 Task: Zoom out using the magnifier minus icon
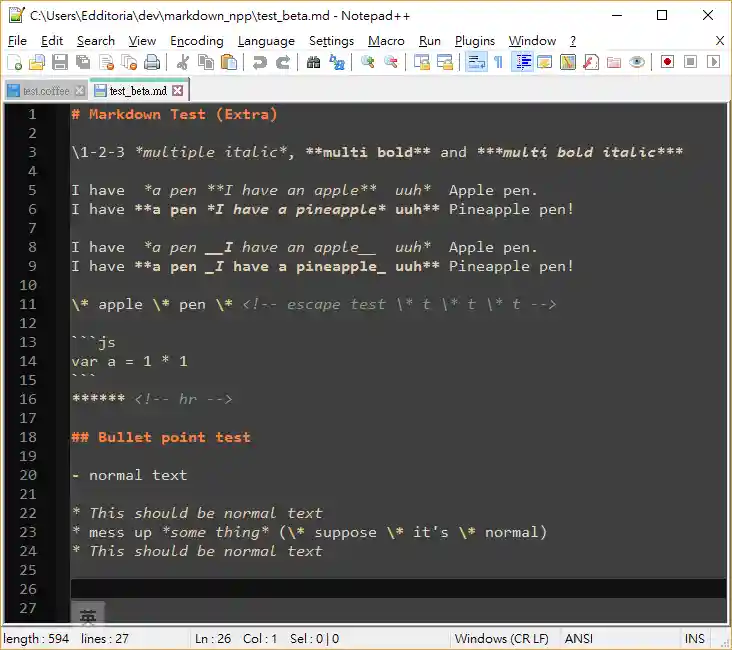(391, 62)
